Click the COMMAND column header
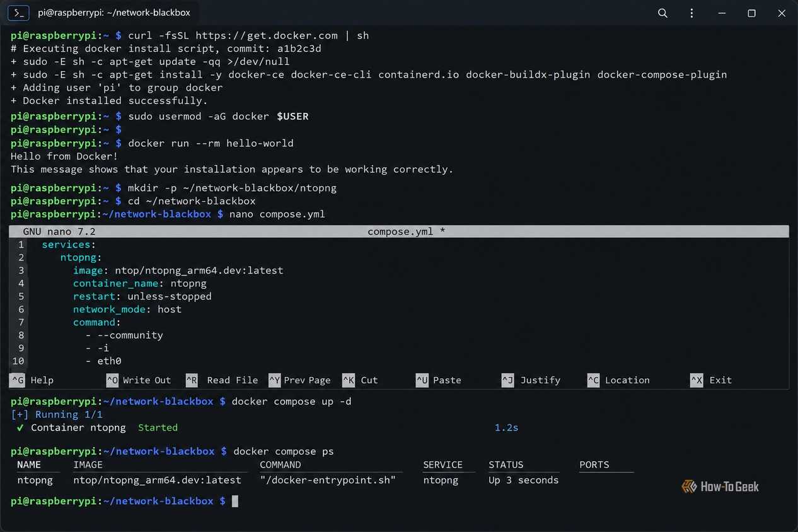The height and width of the screenshot is (532, 798). point(280,465)
